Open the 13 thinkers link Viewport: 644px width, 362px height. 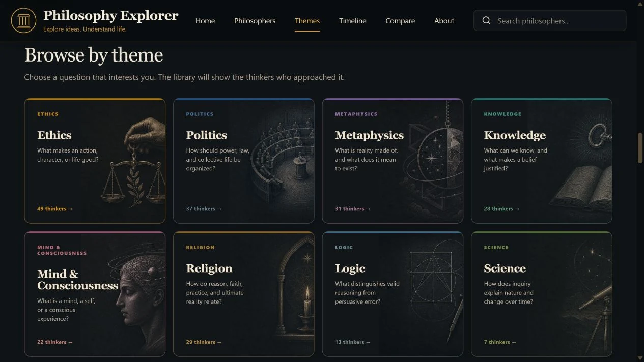click(x=353, y=342)
